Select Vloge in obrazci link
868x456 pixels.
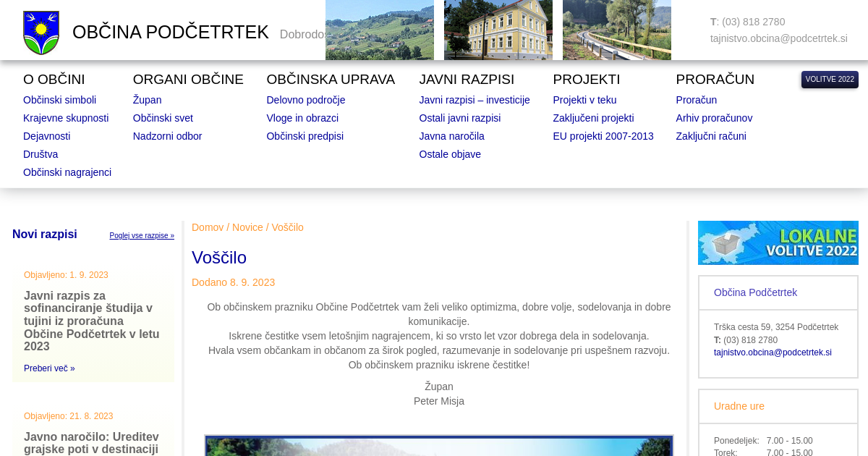click(302, 118)
